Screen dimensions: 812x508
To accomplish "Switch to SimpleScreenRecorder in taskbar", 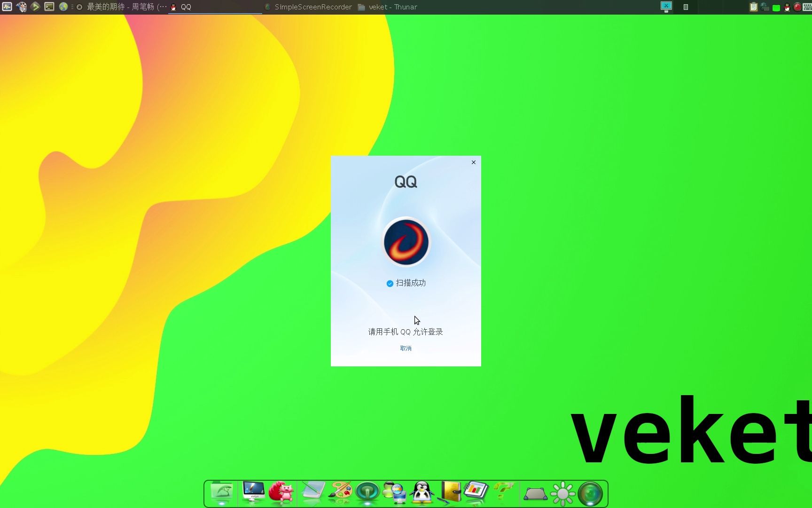I will [x=309, y=7].
